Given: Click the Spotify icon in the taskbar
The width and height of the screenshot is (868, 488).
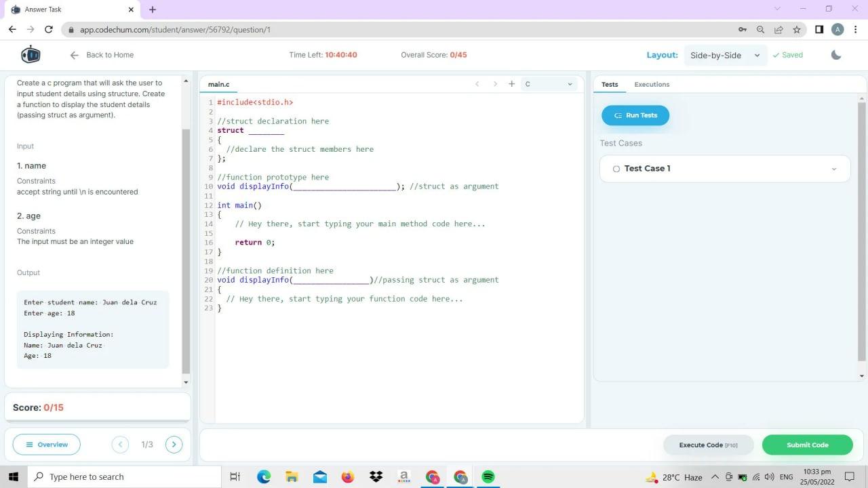Looking at the screenshot, I should pyautogui.click(x=488, y=476).
